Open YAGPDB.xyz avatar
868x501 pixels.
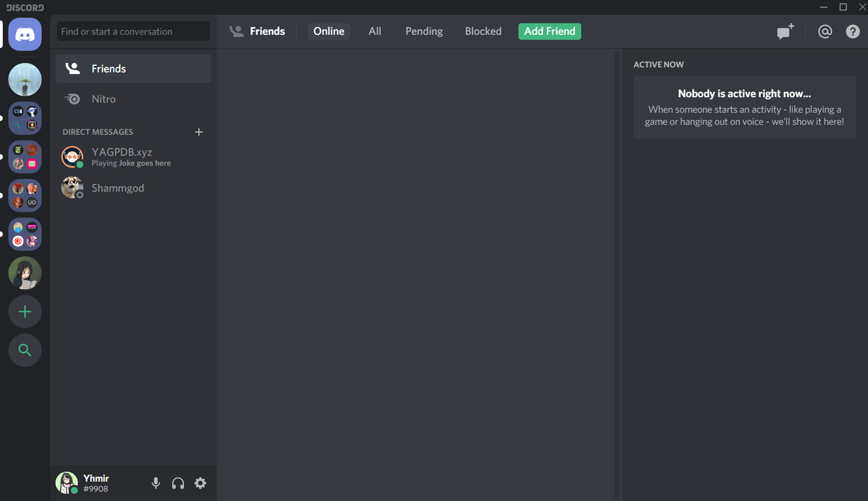[x=72, y=157]
